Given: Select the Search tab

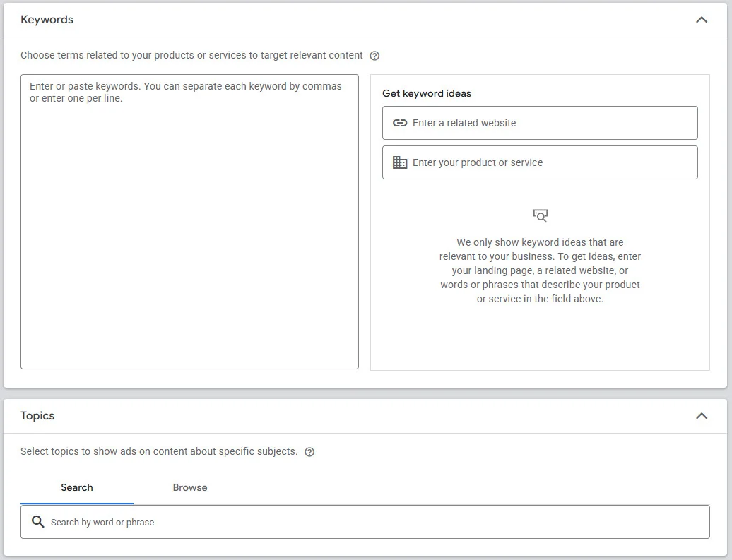Looking at the screenshot, I should pyautogui.click(x=76, y=487).
